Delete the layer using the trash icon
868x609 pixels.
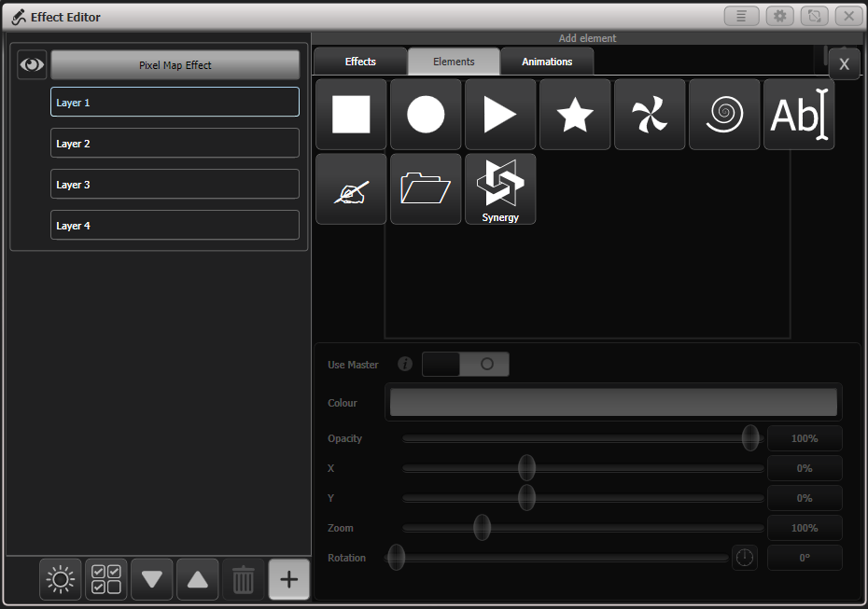[x=243, y=579]
